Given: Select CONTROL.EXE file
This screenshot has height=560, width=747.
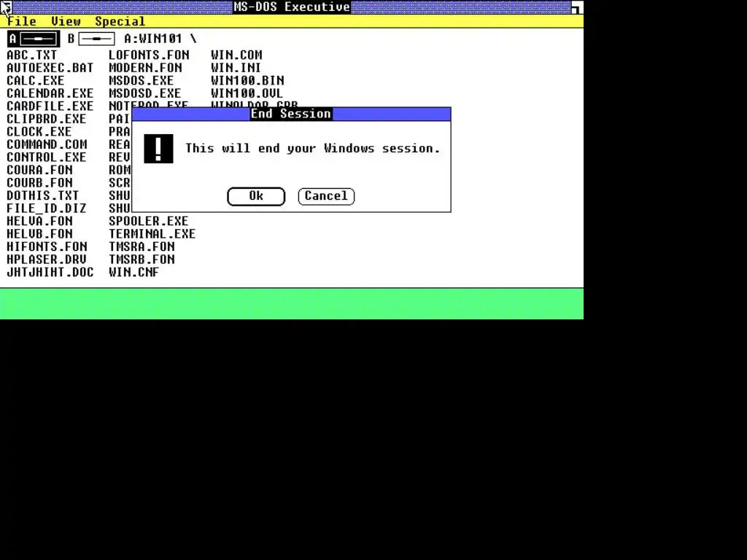Looking at the screenshot, I should pos(47,157).
